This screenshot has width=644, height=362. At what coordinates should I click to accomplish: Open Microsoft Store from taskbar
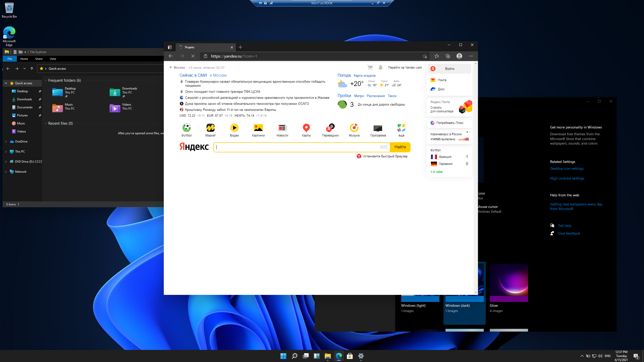point(350,356)
